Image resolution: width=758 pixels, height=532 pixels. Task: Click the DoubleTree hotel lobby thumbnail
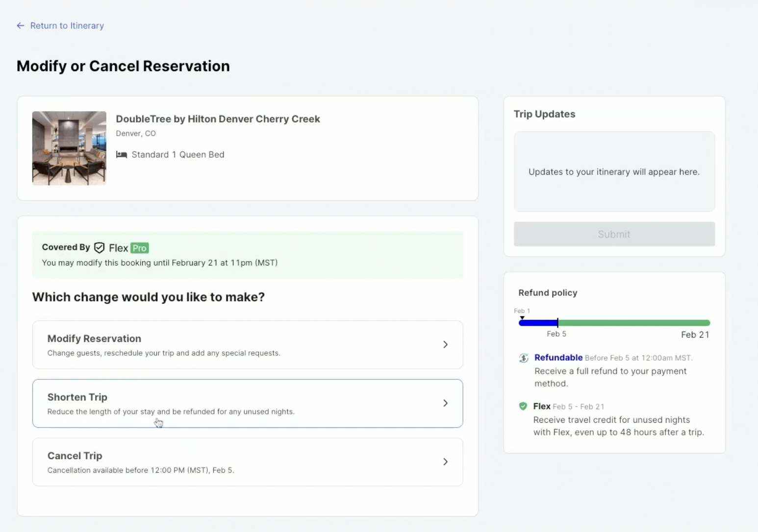69,148
